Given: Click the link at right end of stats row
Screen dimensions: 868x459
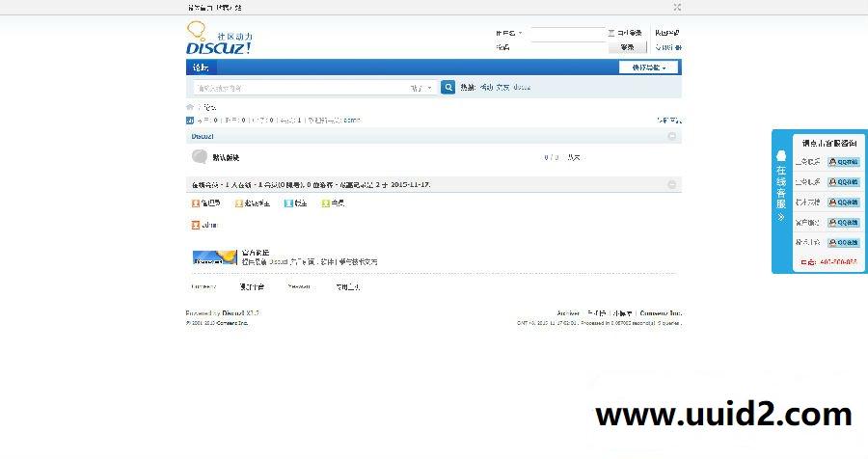Looking at the screenshot, I should pyautogui.click(x=668, y=120).
